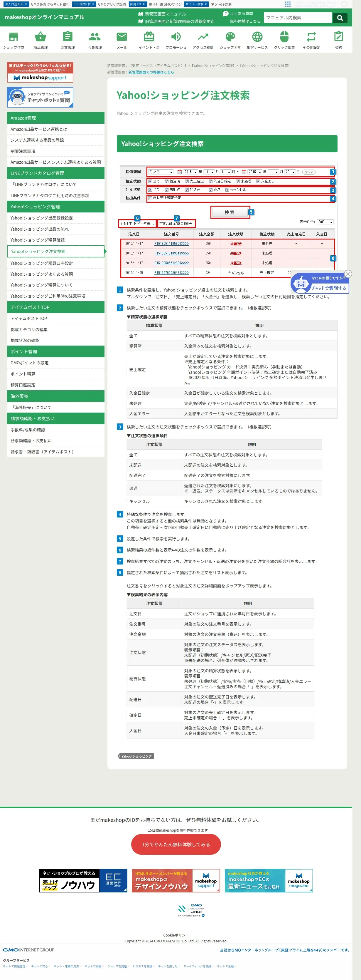Click makeshopオンラインマニュアル site title
The image size is (361, 980).
44,17
